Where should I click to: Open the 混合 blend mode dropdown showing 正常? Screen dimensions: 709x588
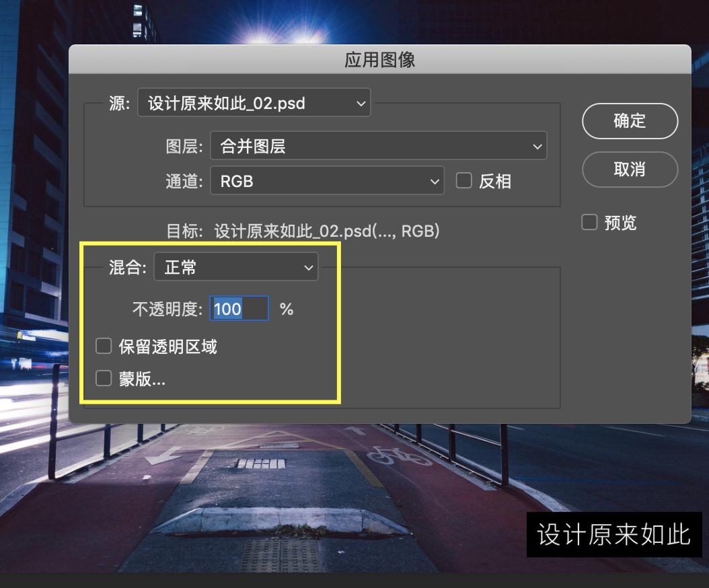[235, 267]
